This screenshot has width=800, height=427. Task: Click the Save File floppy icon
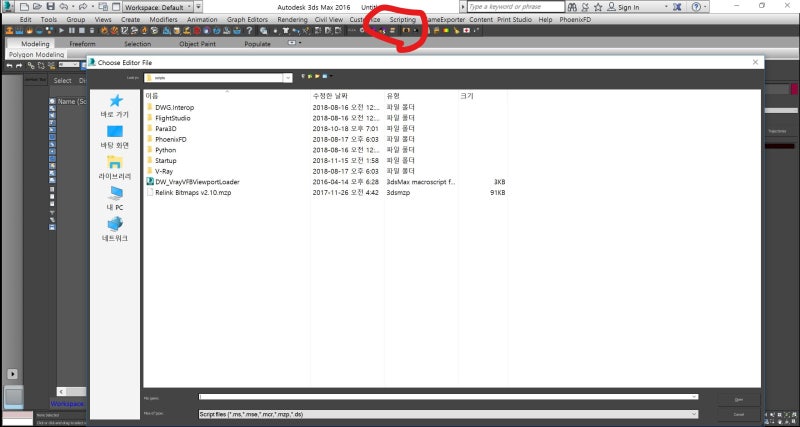(51, 7)
